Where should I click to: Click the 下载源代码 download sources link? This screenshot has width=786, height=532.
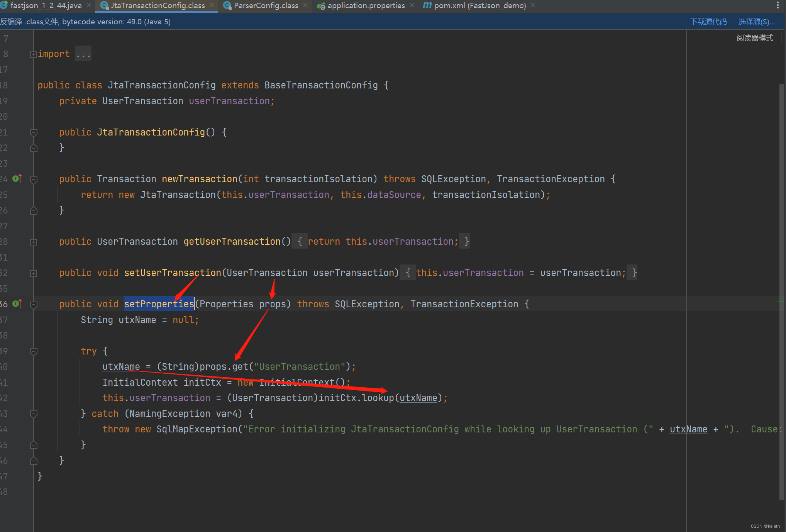click(x=708, y=22)
